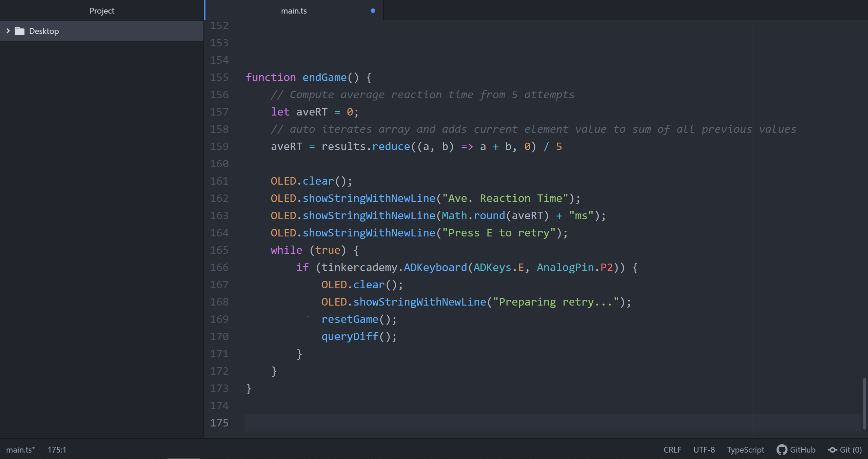Click line number 155 in the gutter
The width and height of the screenshot is (868, 459).
tap(219, 78)
